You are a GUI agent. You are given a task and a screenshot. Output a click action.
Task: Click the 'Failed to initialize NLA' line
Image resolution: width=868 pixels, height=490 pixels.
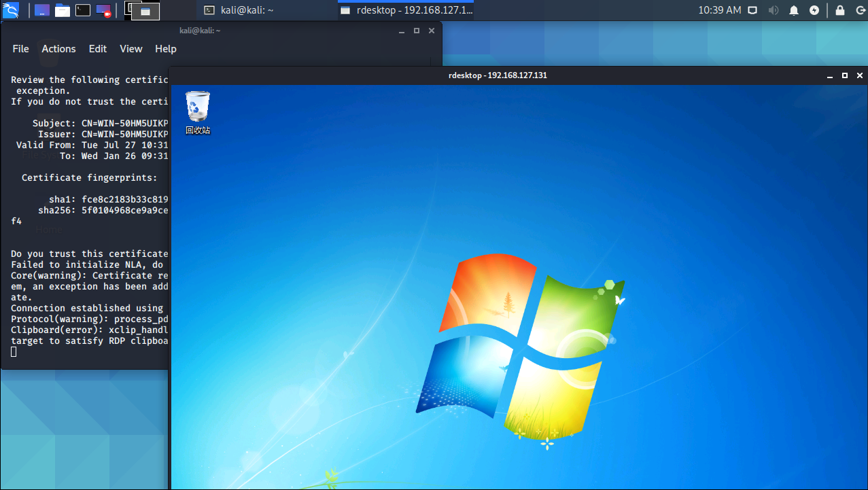coord(89,264)
